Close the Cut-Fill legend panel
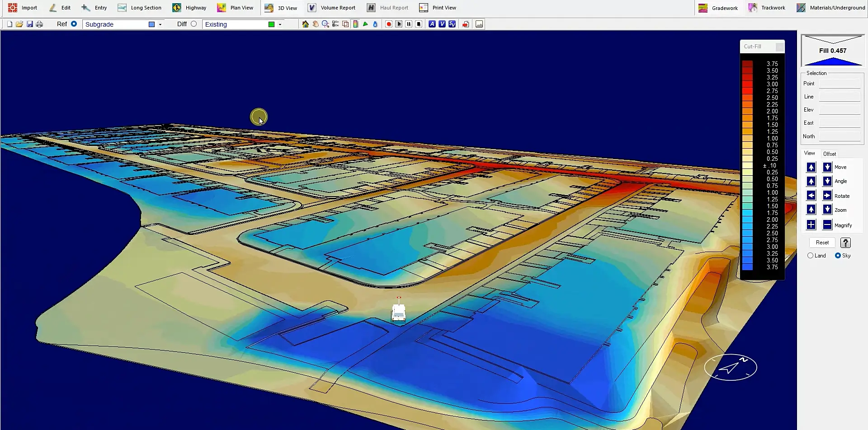Image resolution: width=868 pixels, height=430 pixels. point(779,47)
